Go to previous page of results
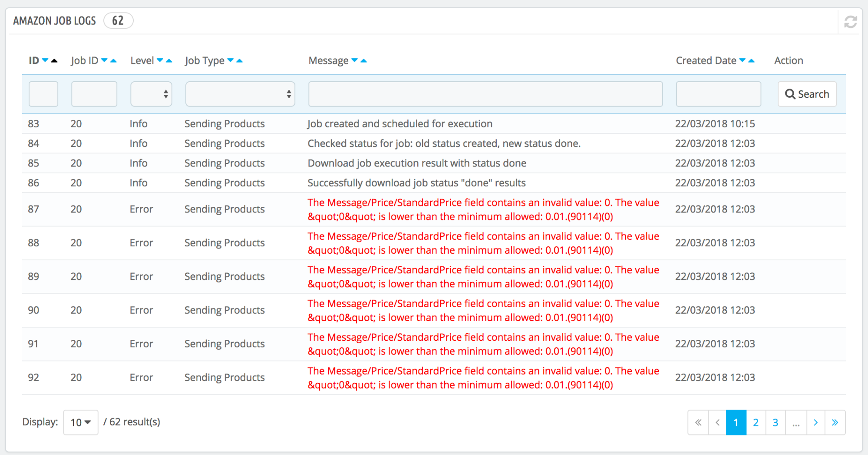Viewport: 868px width, 455px height. coord(717,422)
